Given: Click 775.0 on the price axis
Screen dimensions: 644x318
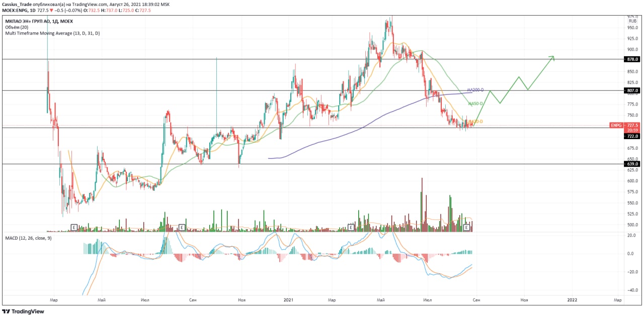Looking at the screenshot, I should point(632,104).
